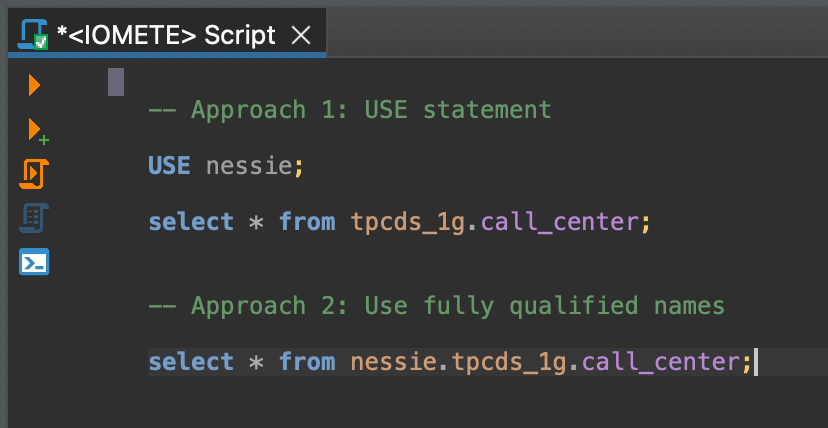Click the from keyword on the highlighted line
Screen dimensions: 828x428
click(x=307, y=362)
